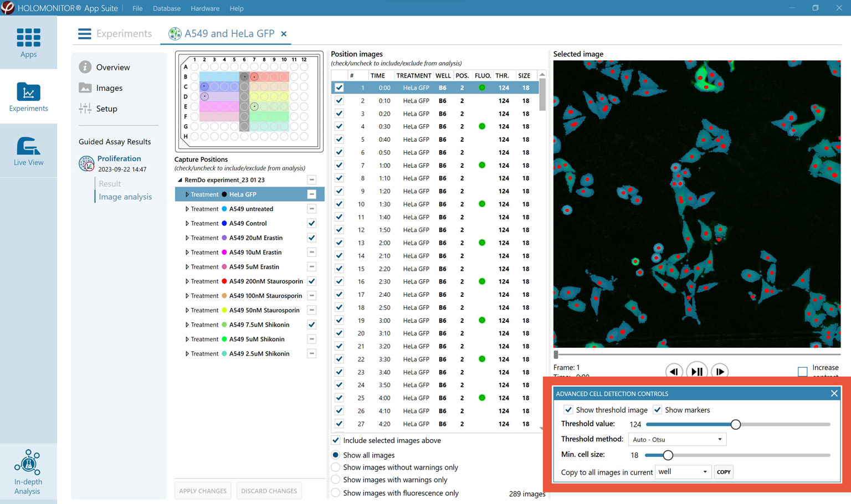
Task: Check Increase contrast for the selected image
Action: (x=803, y=372)
